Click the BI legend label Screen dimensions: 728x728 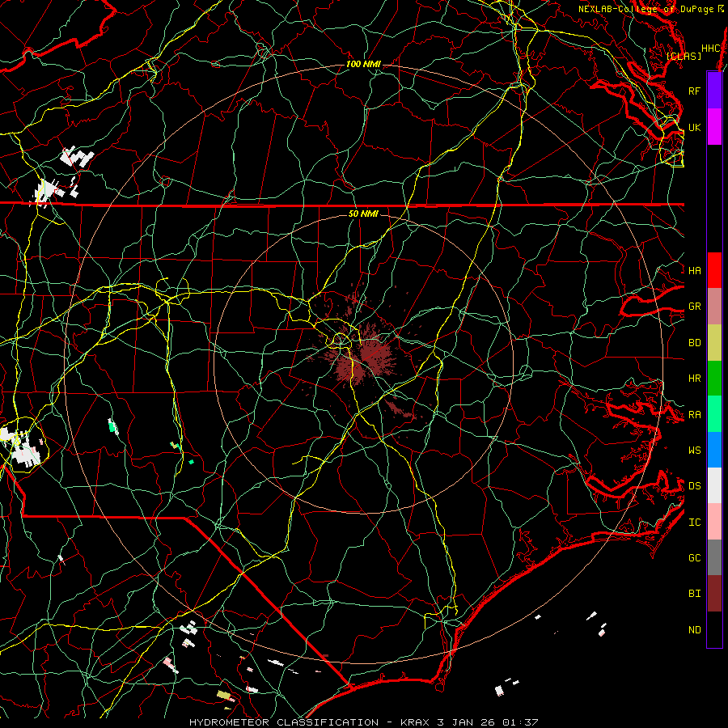695,594
